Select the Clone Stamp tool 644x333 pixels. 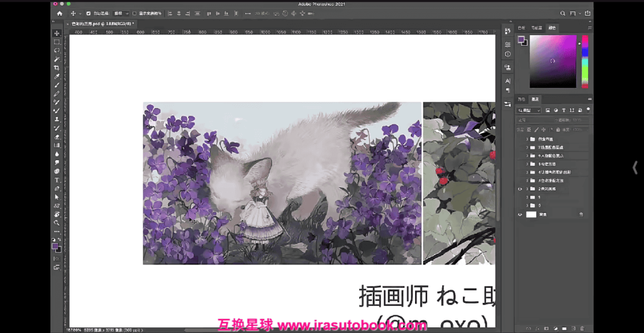click(57, 119)
